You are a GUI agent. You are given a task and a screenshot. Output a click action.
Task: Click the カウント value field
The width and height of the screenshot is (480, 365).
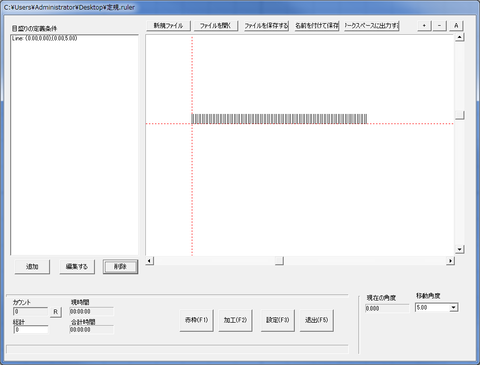point(31,312)
